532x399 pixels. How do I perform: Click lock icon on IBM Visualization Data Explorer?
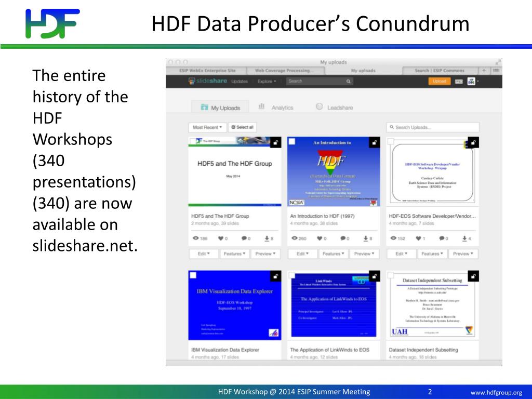[275, 276]
